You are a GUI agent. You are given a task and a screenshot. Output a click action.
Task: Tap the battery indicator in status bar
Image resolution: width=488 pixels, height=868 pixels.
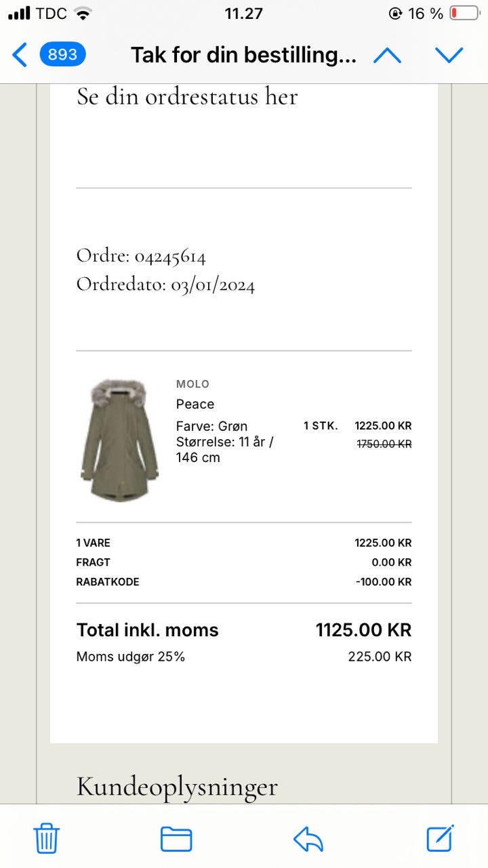pyautogui.click(x=464, y=14)
